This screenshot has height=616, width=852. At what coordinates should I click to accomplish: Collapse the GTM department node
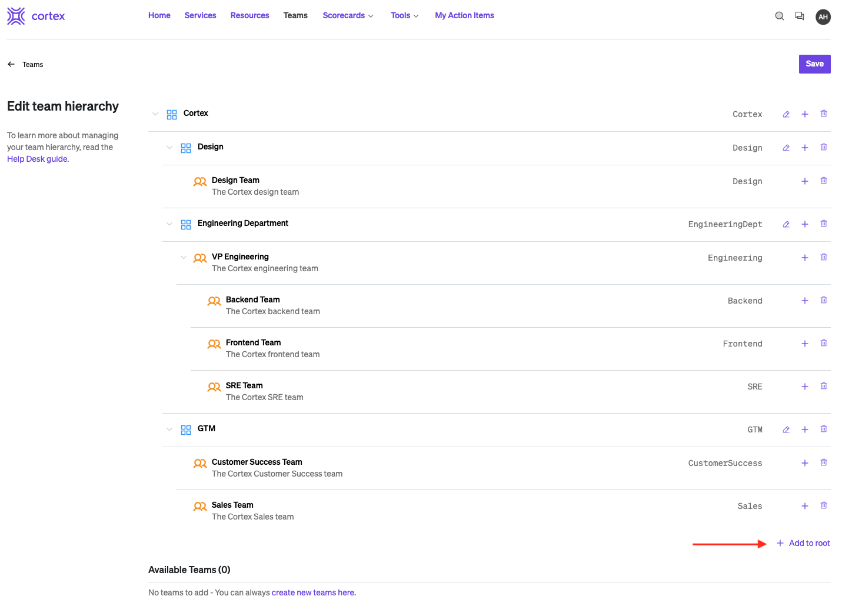coord(169,429)
